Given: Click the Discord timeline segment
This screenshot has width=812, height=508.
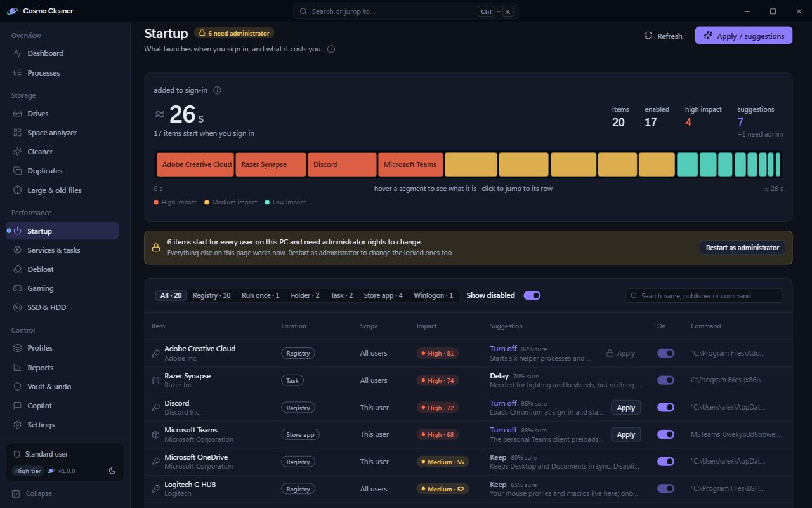Looking at the screenshot, I should pyautogui.click(x=342, y=164).
